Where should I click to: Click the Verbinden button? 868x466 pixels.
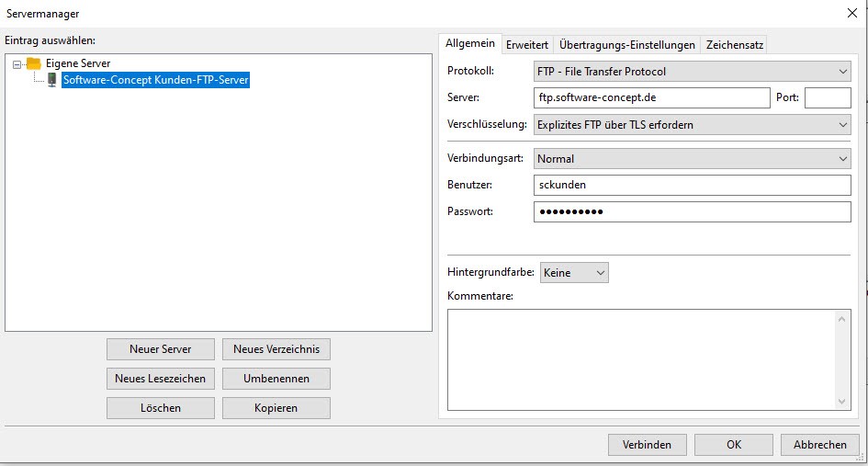[647, 445]
